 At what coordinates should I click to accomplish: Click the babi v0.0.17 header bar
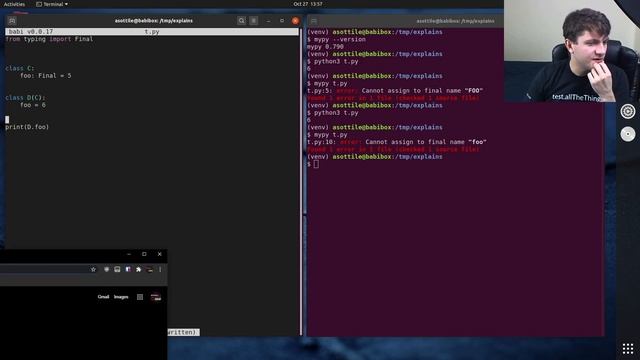tap(152, 31)
